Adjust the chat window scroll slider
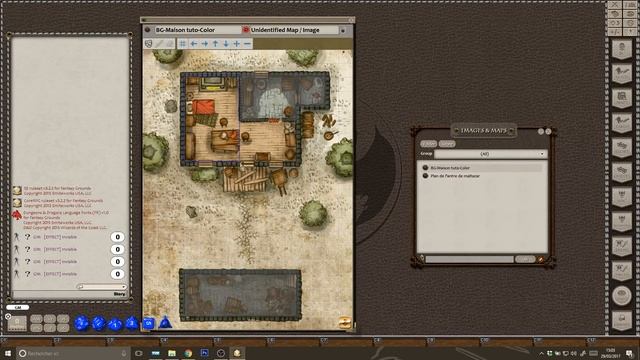 pyautogui.click(x=101, y=287)
